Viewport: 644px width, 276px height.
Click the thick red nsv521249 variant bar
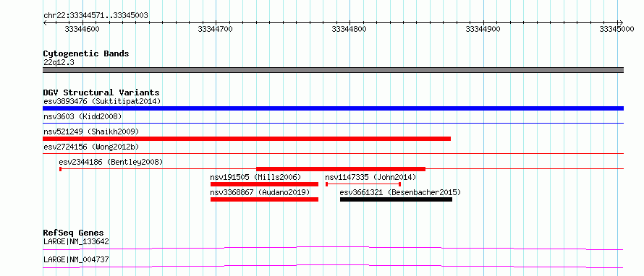tap(247, 139)
